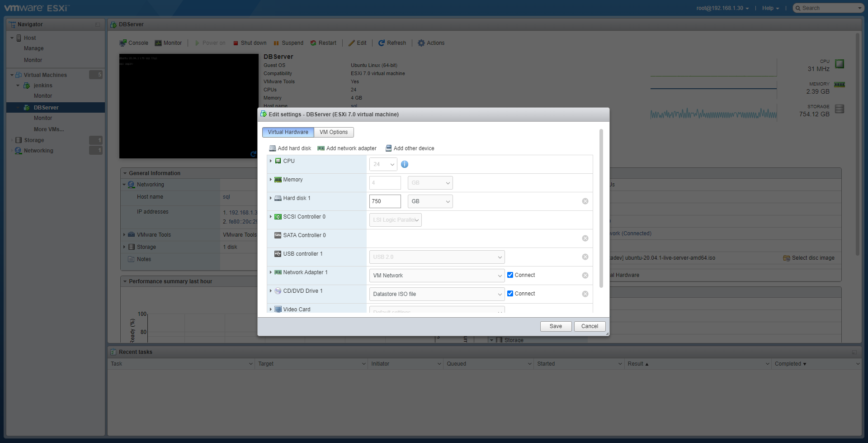Uncheck Connect for CD/DVD Drive 1
Screen dimensions: 868x443
510,294
